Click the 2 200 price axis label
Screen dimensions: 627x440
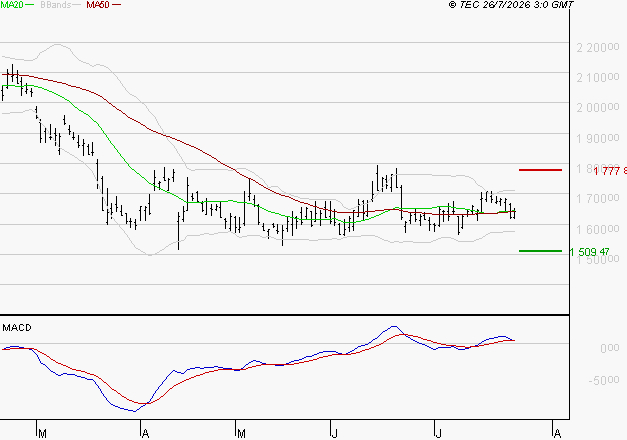click(598, 48)
